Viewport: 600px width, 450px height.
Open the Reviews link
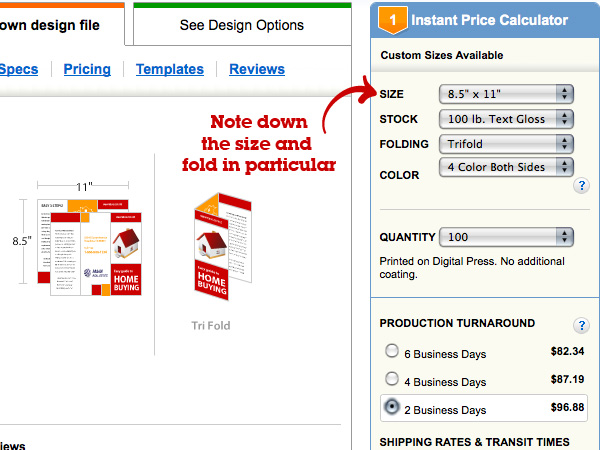pos(257,69)
